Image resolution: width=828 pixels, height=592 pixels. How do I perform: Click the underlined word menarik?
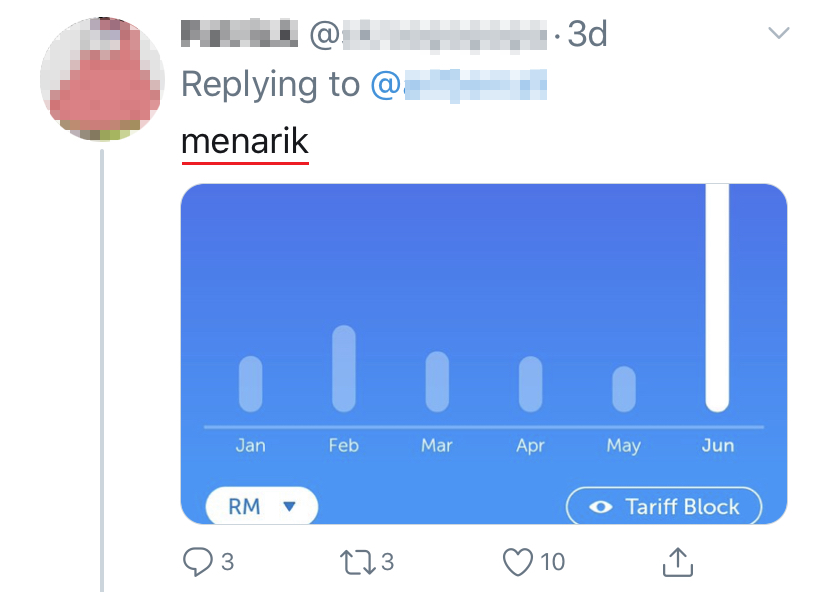click(x=245, y=142)
